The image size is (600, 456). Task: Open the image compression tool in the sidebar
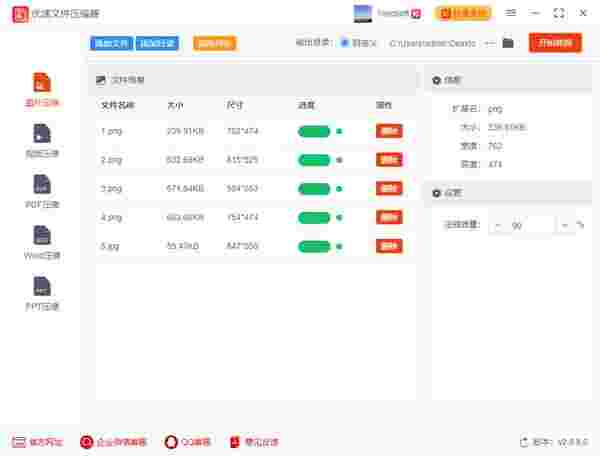[x=42, y=90]
